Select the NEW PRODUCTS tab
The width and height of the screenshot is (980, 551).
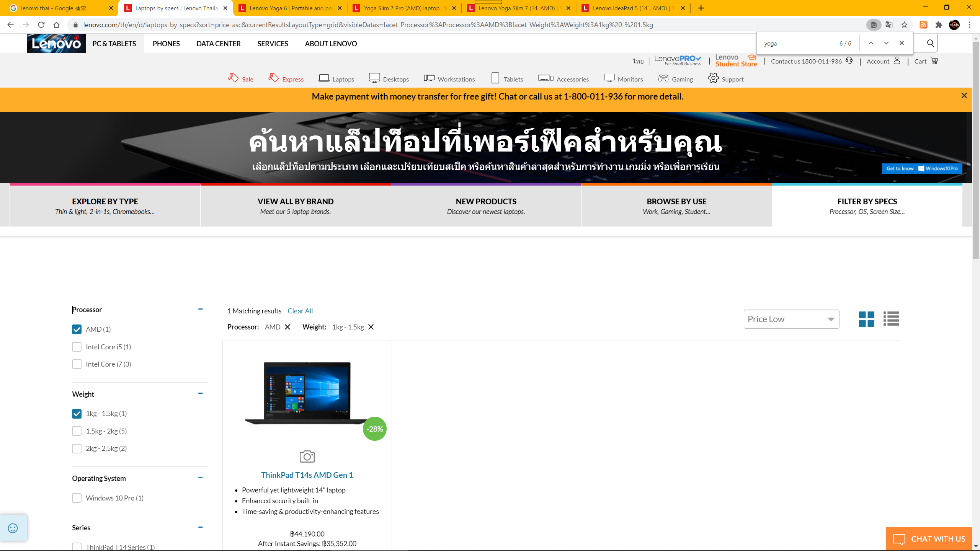[x=486, y=205]
